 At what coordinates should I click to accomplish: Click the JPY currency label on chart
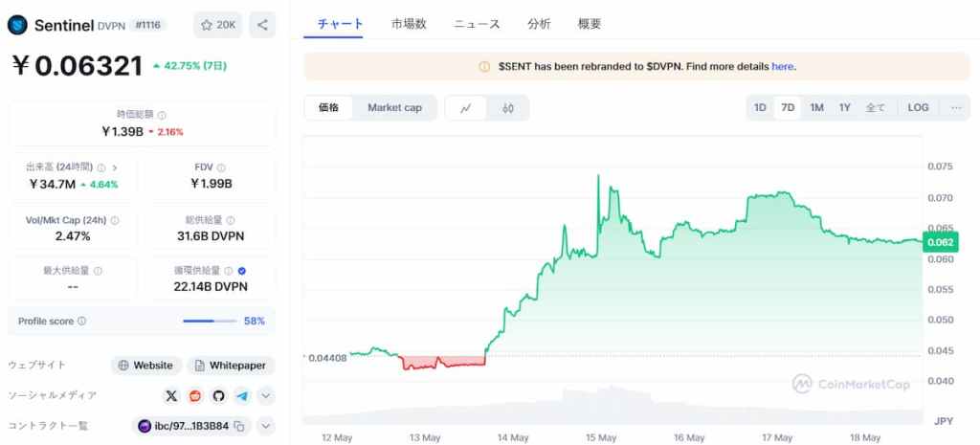(x=944, y=422)
